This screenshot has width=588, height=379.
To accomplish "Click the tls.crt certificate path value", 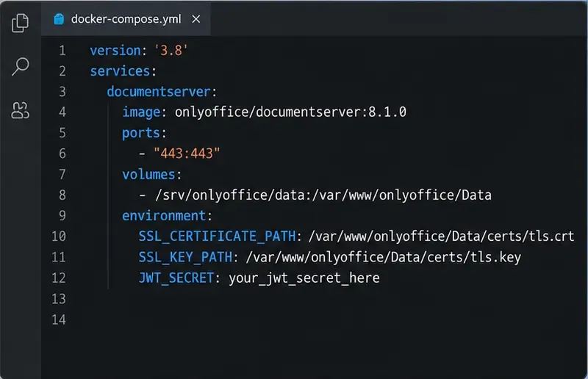I will point(442,237).
